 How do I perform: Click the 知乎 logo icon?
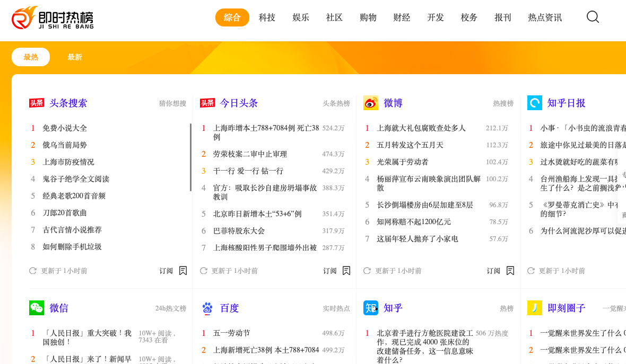pyautogui.click(x=370, y=308)
